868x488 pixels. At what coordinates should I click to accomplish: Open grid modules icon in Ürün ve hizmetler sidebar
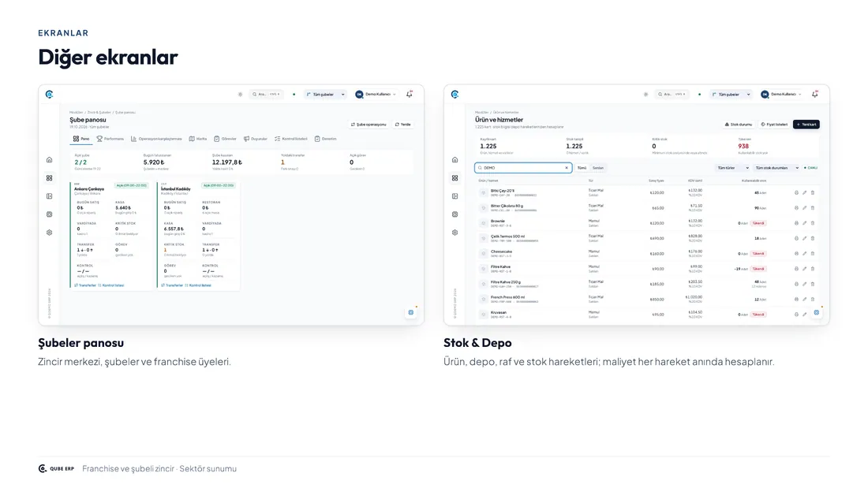455,178
